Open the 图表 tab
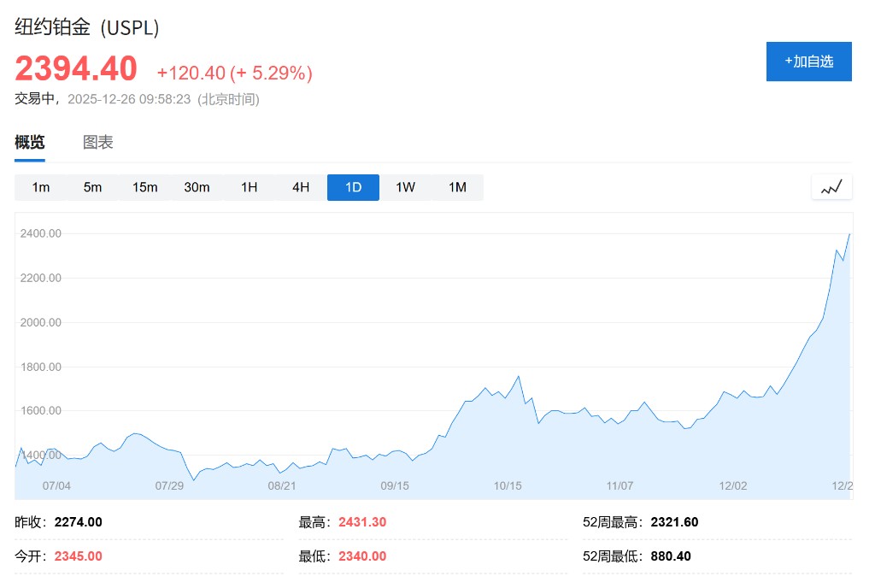The image size is (875, 588). pyautogui.click(x=98, y=143)
